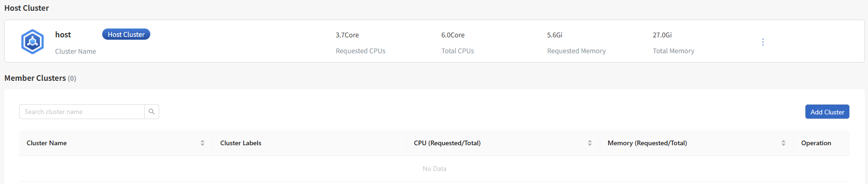Open the host cluster three-dot options menu
The width and height of the screenshot is (868, 184).
point(763,42)
